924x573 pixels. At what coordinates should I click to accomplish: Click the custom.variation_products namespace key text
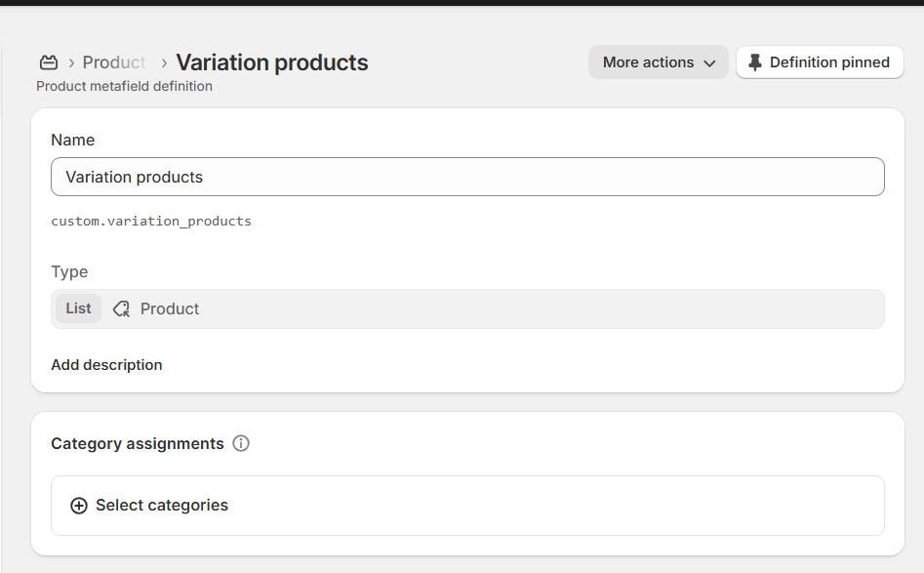151,222
